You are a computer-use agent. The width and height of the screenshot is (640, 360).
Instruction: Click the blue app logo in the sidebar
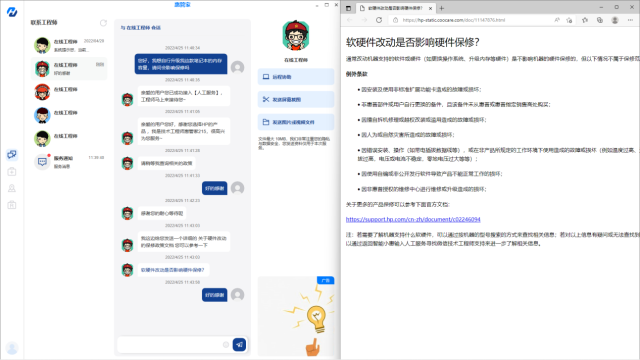(x=12, y=12)
